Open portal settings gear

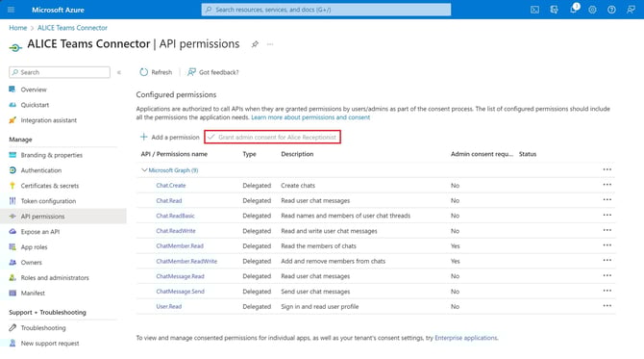click(592, 10)
